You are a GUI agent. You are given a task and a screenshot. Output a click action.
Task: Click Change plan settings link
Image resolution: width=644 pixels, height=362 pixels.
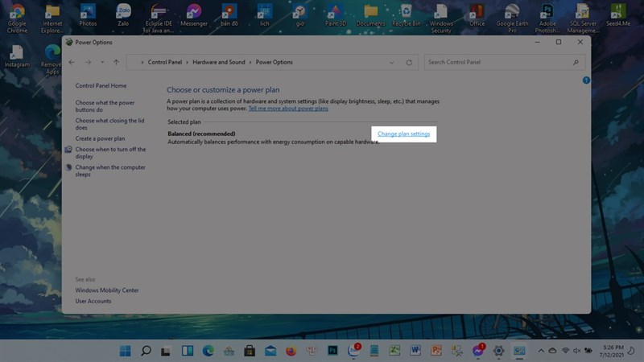[404, 134]
